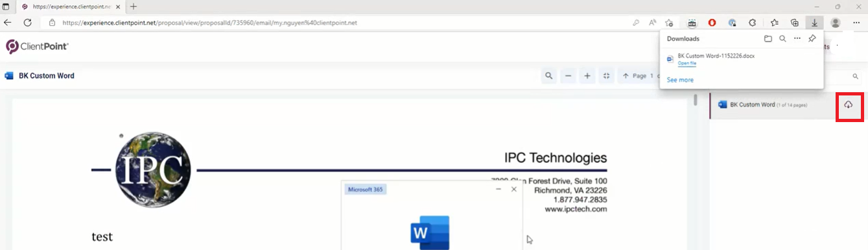Click the ClientPoint logo

tap(37, 47)
